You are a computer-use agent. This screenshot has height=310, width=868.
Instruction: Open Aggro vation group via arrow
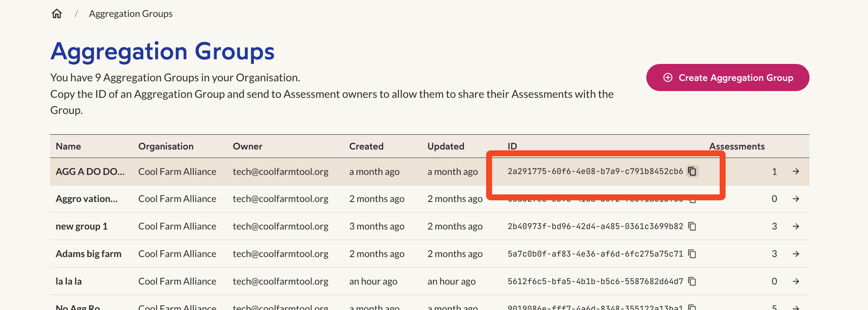click(x=796, y=199)
